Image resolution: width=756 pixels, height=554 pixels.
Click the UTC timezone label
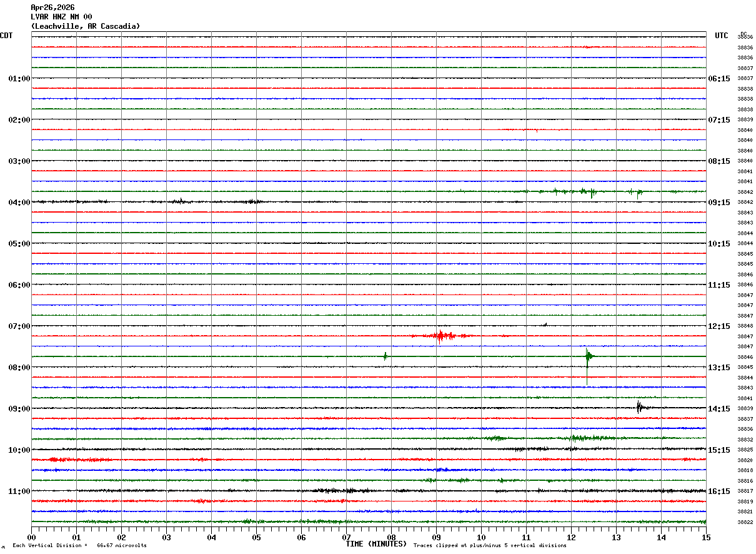point(722,36)
